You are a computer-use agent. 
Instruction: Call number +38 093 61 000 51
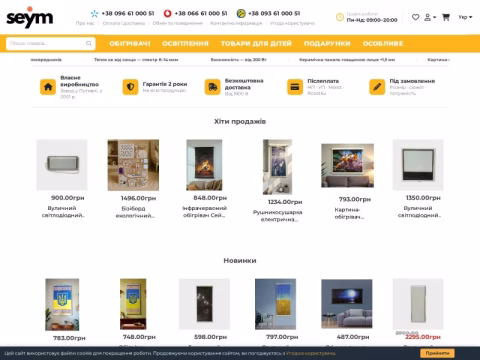(274, 14)
